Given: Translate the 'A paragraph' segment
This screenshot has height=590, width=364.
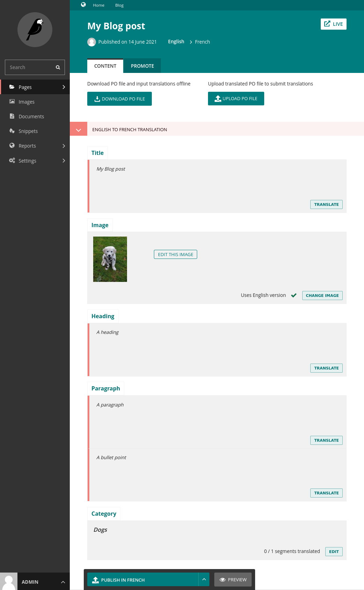Looking at the screenshot, I should (326, 440).
